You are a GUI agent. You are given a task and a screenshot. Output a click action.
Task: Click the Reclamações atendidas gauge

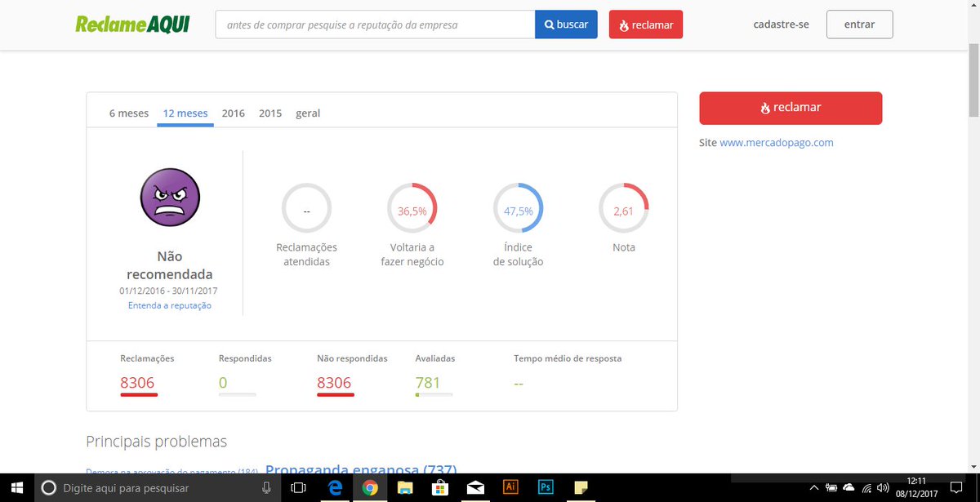pos(306,208)
